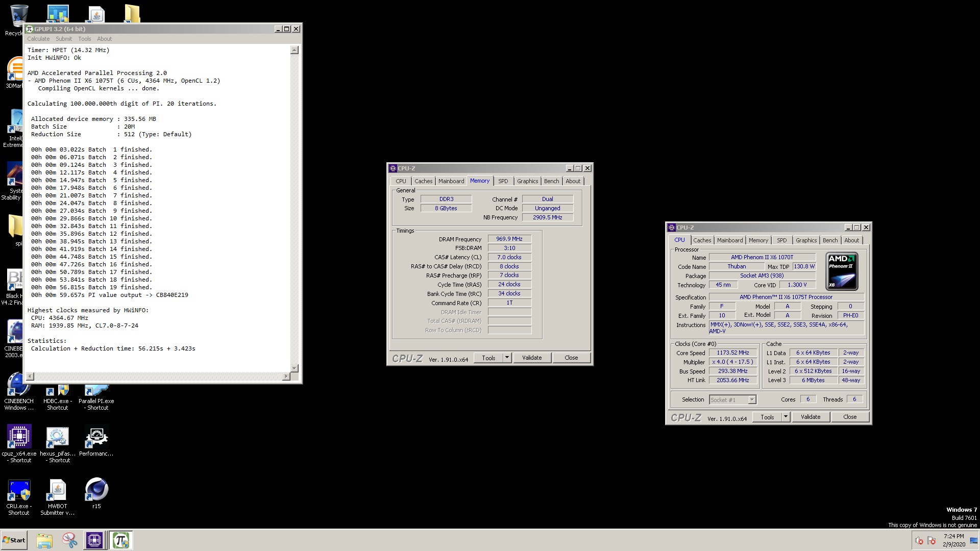Image resolution: width=980 pixels, height=551 pixels.
Task: Open Mainboard tab in right CPU-Z window
Action: (x=730, y=240)
